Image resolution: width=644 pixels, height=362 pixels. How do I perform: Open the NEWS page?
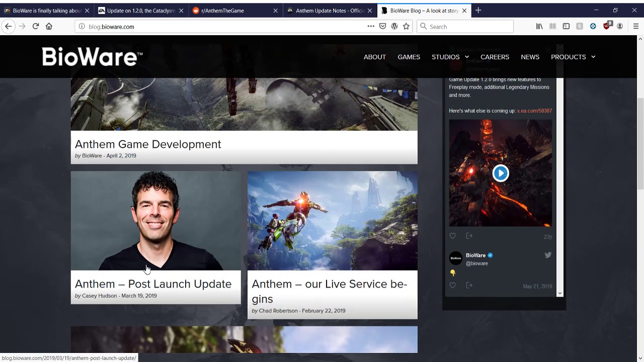point(530,57)
